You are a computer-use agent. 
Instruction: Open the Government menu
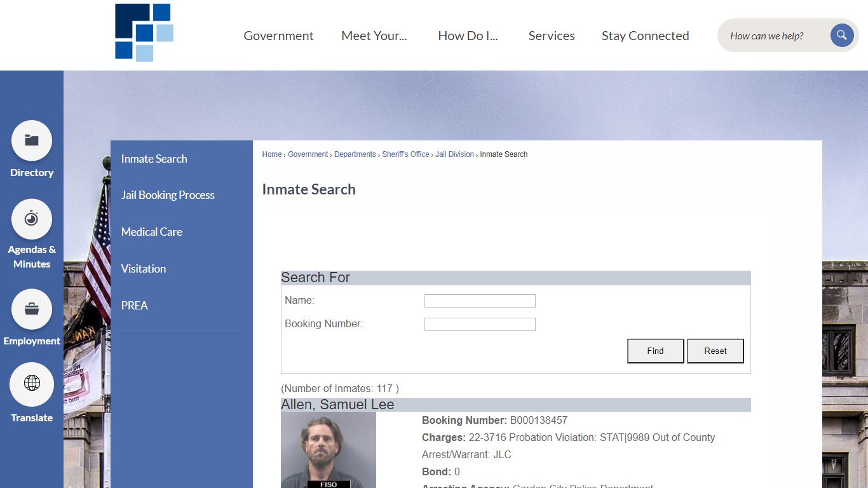pyautogui.click(x=278, y=36)
